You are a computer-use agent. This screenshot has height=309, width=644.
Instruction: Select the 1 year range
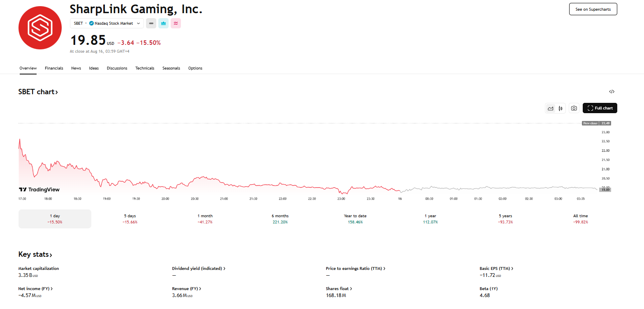[430, 219]
